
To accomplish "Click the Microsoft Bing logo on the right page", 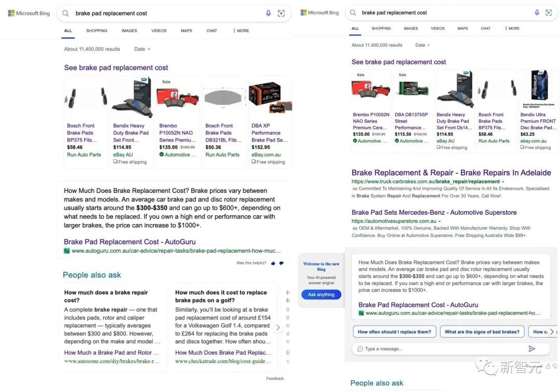I will [x=319, y=12].
